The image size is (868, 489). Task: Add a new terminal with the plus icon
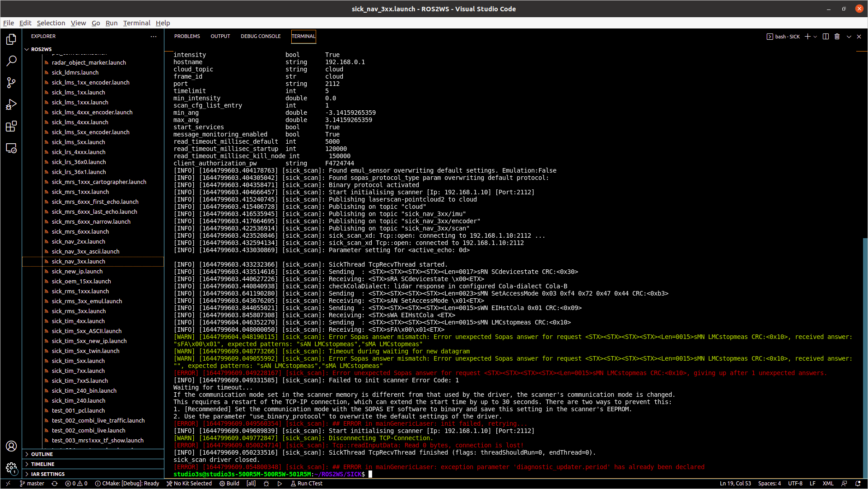point(807,36)
